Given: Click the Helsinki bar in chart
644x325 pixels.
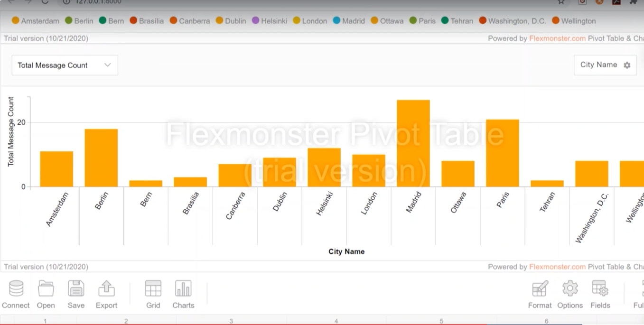Looking at the screenshot, I should pos(324,167).
